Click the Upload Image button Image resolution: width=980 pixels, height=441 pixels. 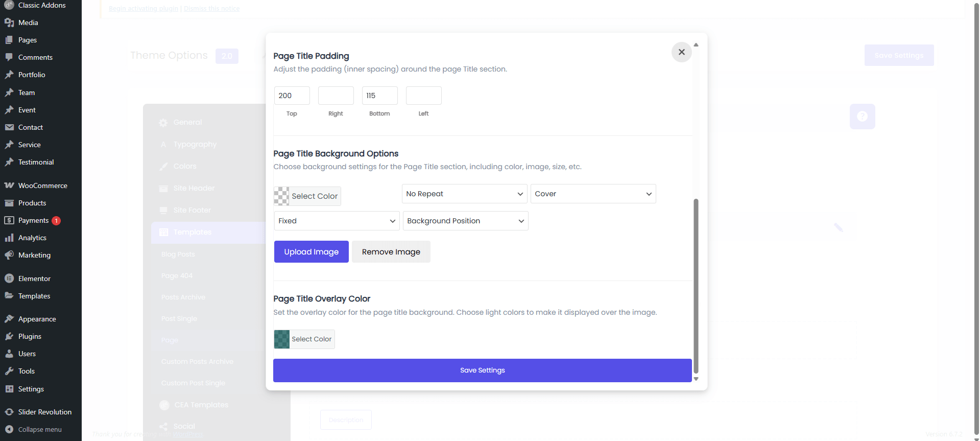pyautogui.click(x=311, y=252)
